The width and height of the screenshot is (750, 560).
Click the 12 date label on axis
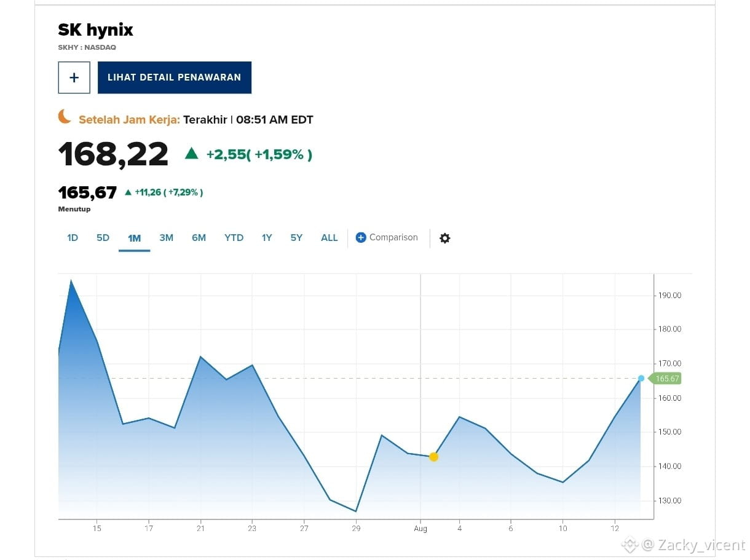(615, 528)
